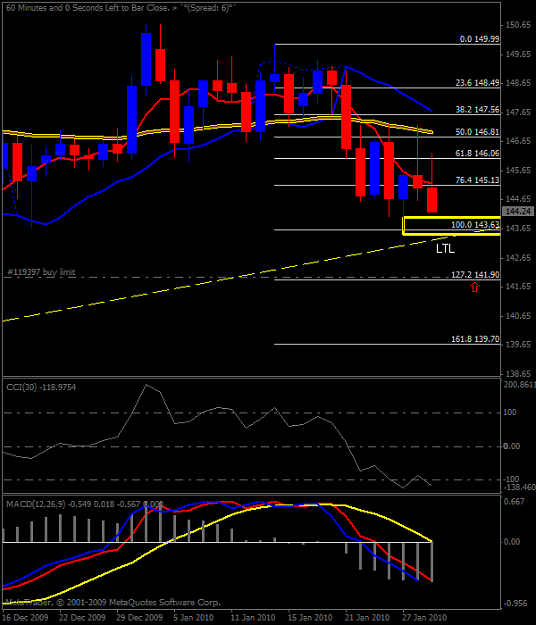Click the '15 Jan 2010' date on time axis
This screenshot has height=625, width=536.
310,617
